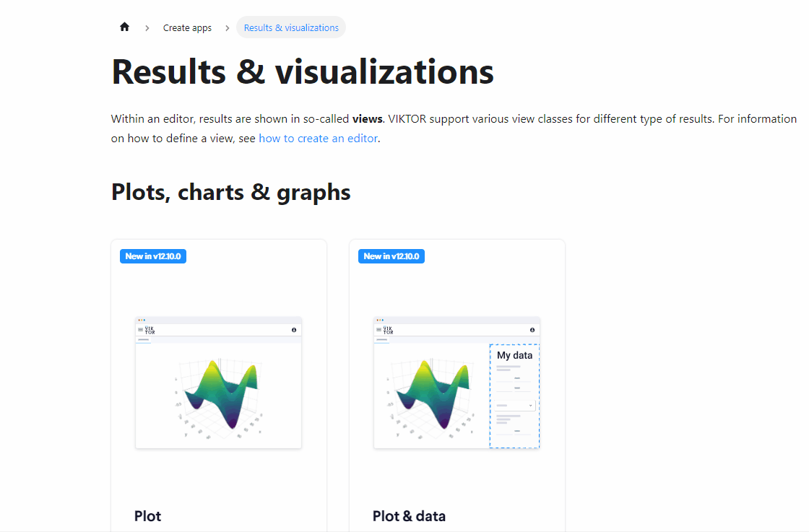Follow the "how to create an editor" link
Image resolution: width=809 pixels, height=532 pixels.
[318, 139]
